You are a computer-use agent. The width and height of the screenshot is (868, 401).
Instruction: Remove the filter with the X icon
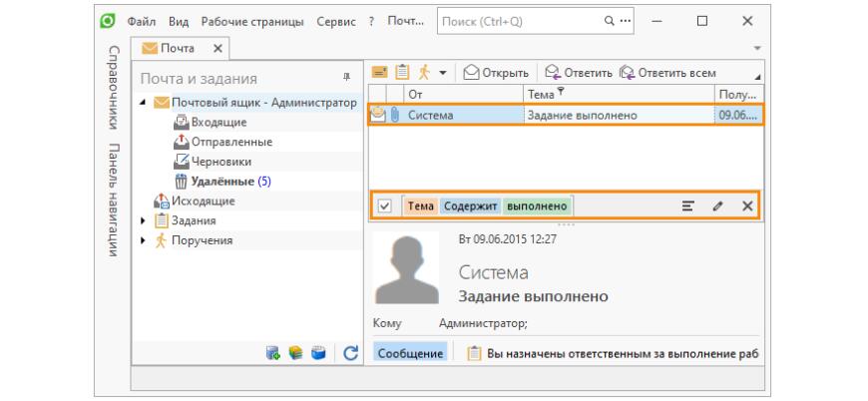747,205
